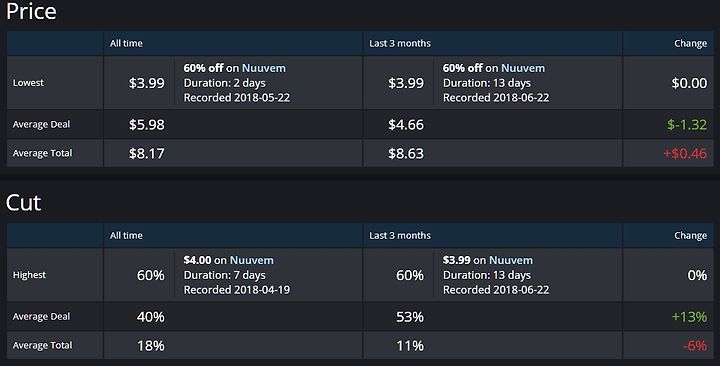Click the Average Deal label in Price table
720x366 pixels.
[41, 124]
